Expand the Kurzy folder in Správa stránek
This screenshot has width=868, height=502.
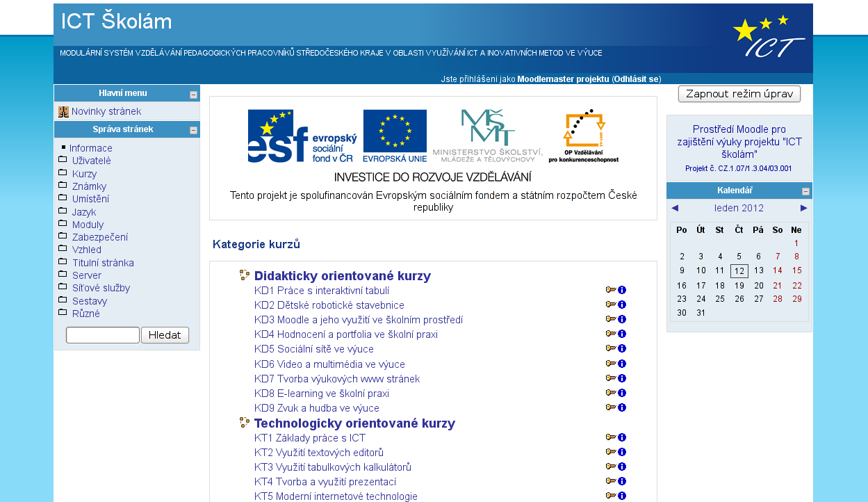point(63,173)
